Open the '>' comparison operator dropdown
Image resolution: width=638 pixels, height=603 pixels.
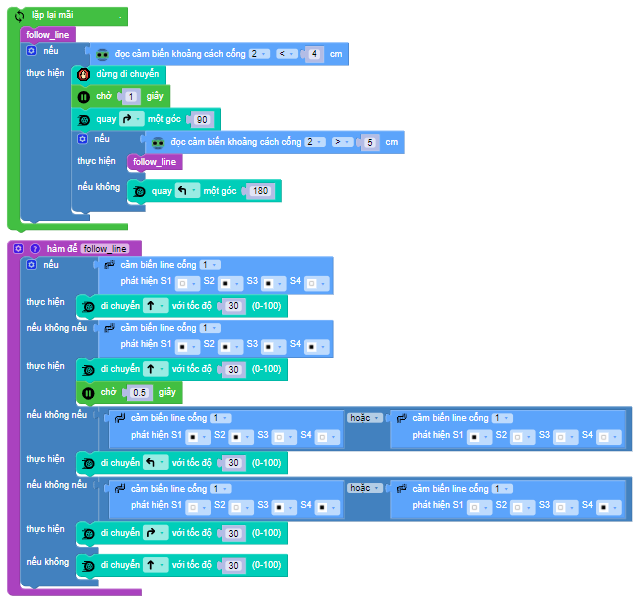point(343,142)
